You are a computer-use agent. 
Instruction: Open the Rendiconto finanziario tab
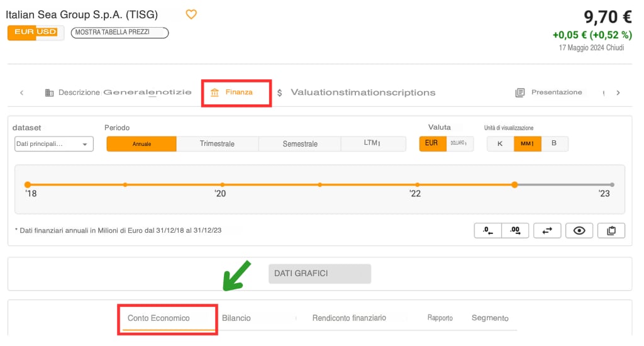coord(349,318)
